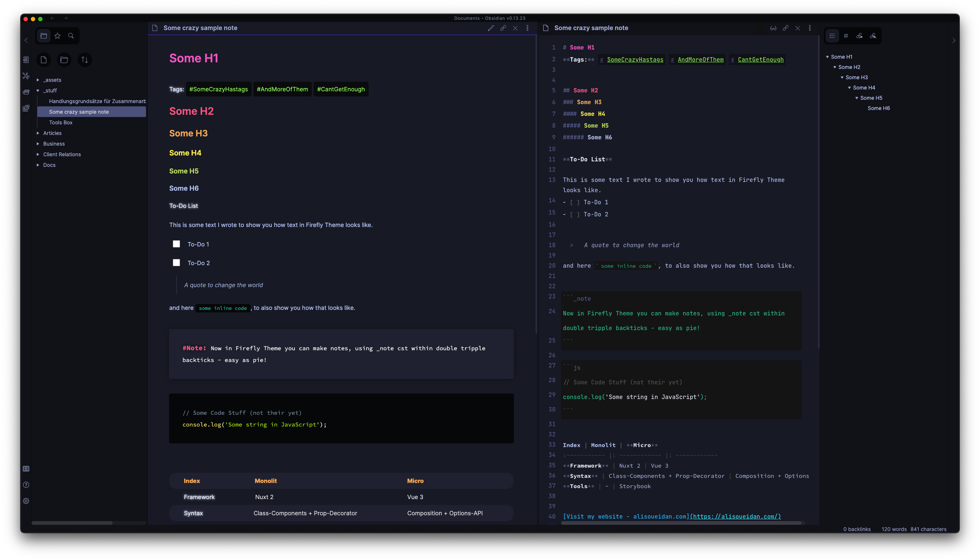Expand the _assets folder
980x560 pixels.
click(x=38, y=80)
